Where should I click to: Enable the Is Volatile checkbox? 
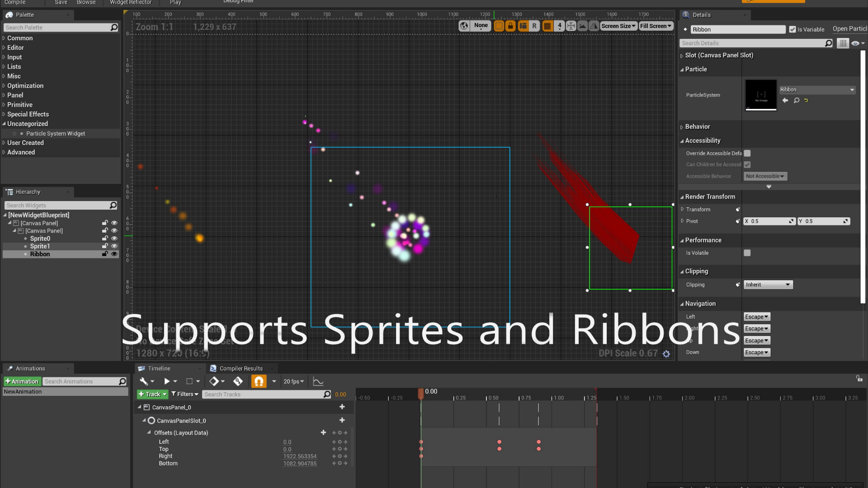coord(747,253)
